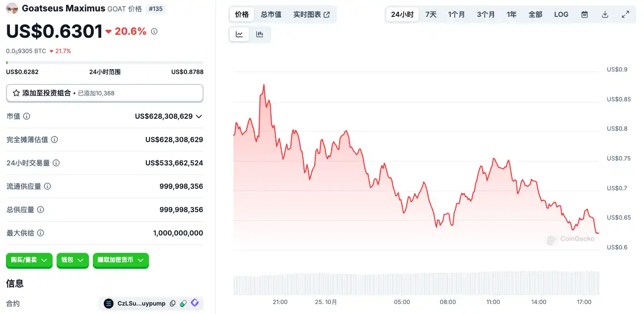Select the 7天 time range
This screenshot has height=314, width=644.
tap(431, 14)
